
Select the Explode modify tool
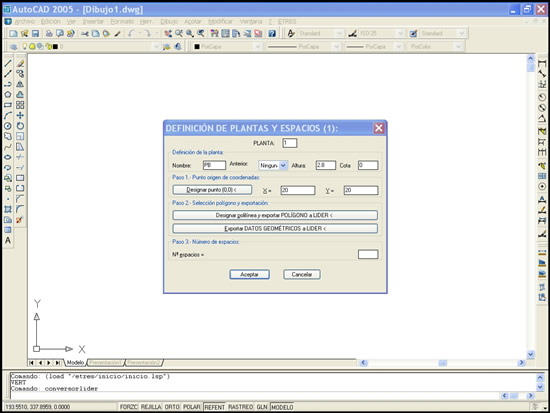click(x=19, y=220)
